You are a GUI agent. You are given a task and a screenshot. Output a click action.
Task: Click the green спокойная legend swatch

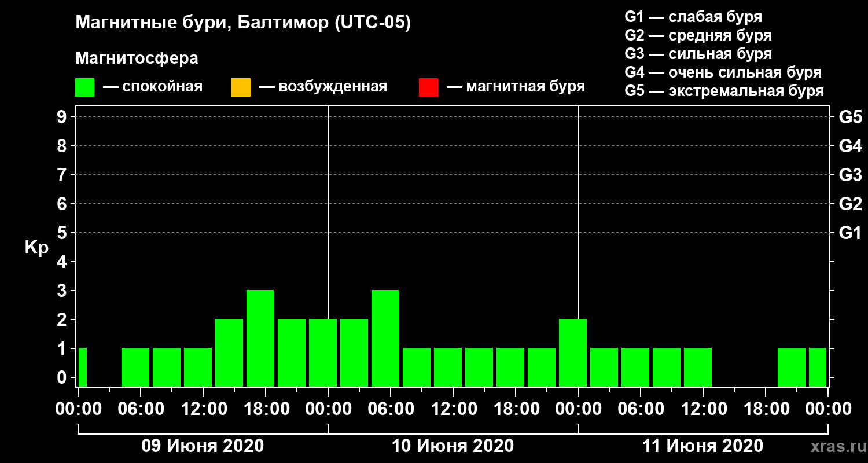point(84,87)
